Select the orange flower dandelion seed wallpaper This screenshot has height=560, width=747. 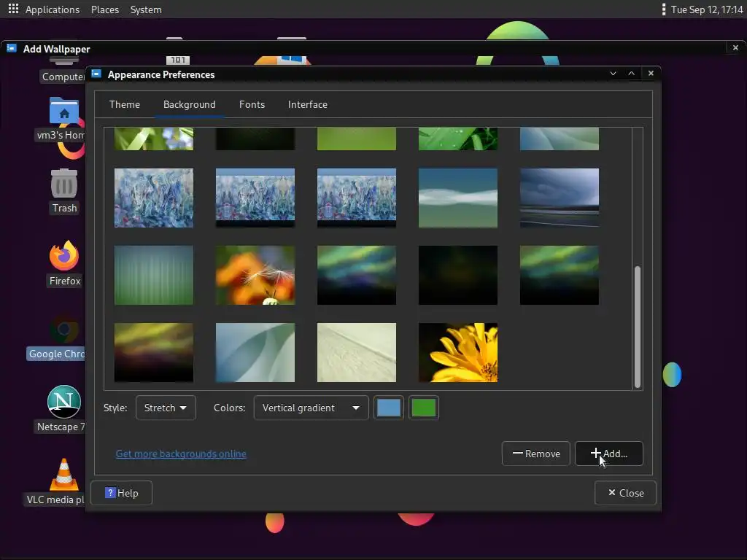coord(255,275)
